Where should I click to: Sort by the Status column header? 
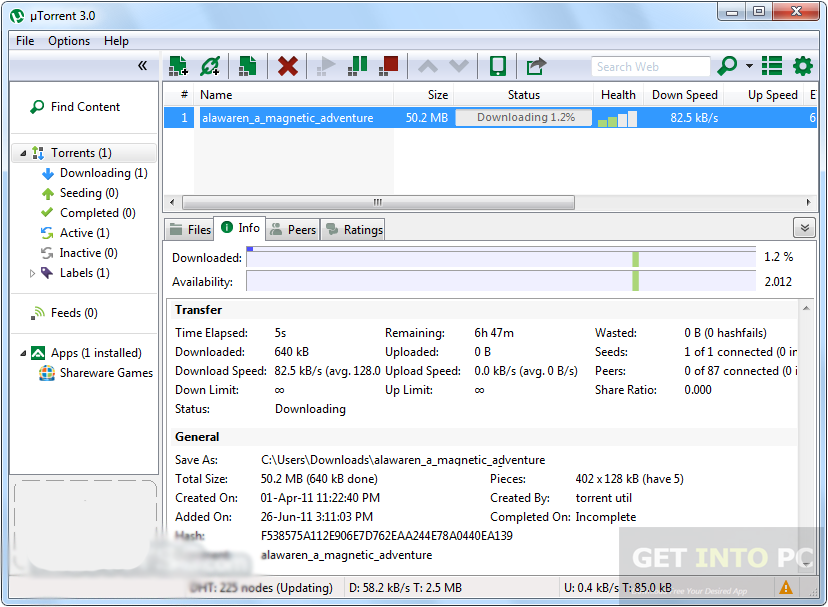523,95
